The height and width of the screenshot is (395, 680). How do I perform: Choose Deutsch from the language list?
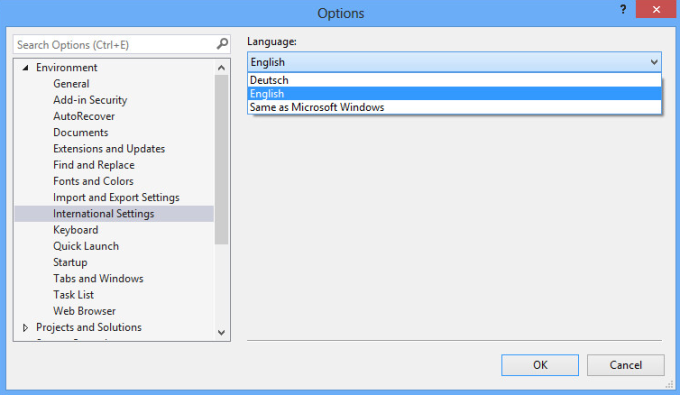454,80
